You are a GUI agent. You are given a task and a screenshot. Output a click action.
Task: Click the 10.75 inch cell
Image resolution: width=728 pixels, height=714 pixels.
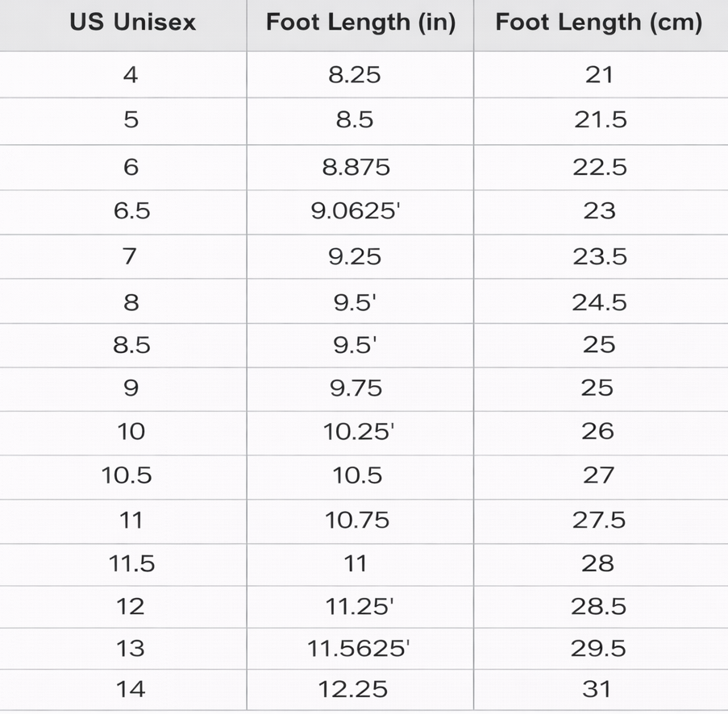tap(356, 520)
